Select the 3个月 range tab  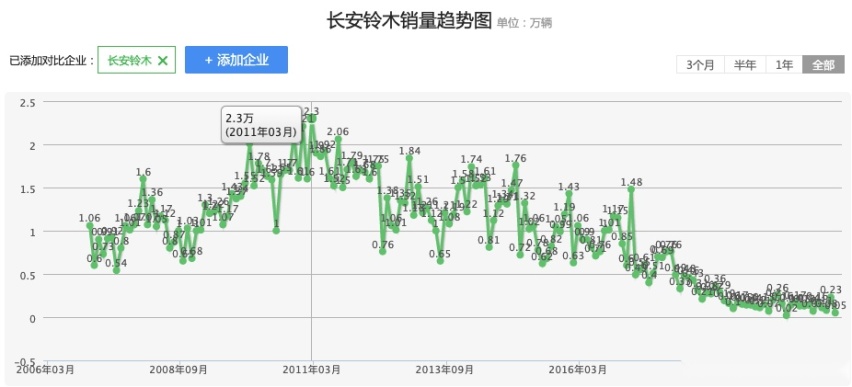(x=700, y=65)
